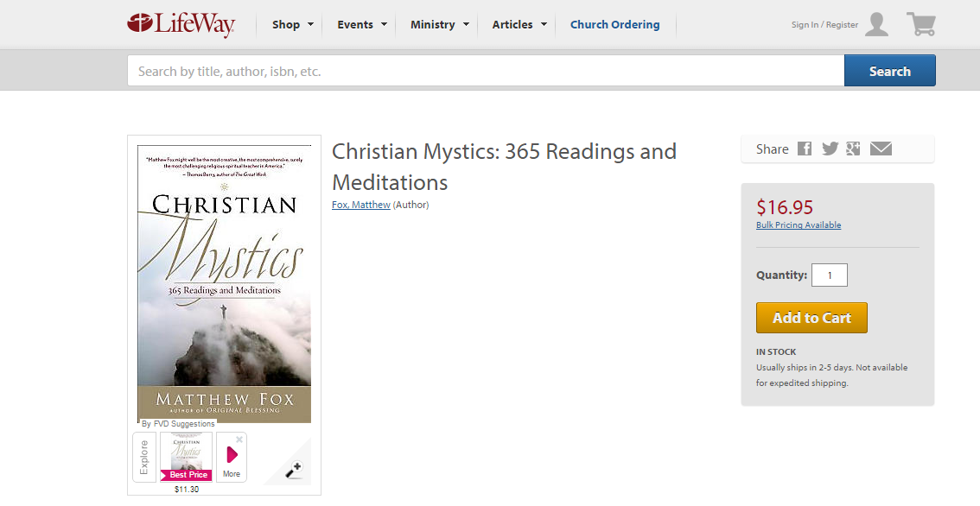Click Best Price suggestion thumbnail
Image resolution: width=980 pixels, height=506 pixels.
(x=187, y=457)
